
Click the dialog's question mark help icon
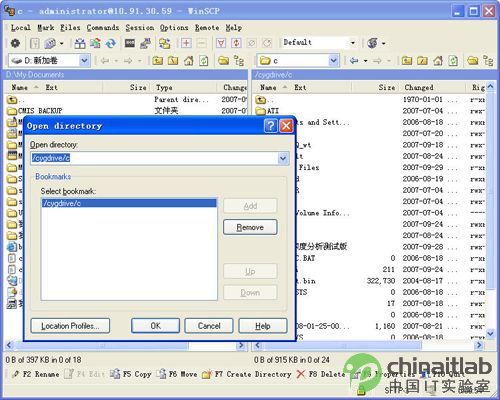click(x=271, y=126)
